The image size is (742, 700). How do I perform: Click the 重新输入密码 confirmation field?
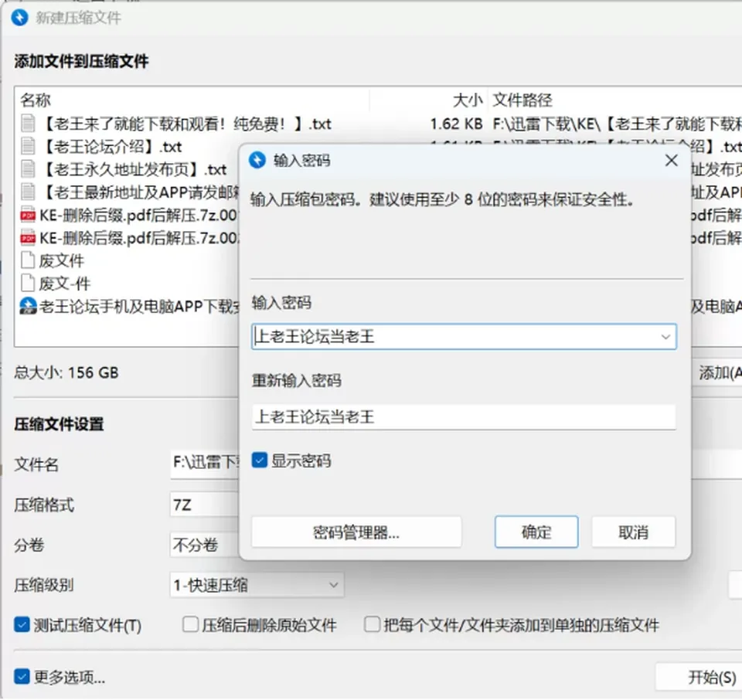coord(464,416)
